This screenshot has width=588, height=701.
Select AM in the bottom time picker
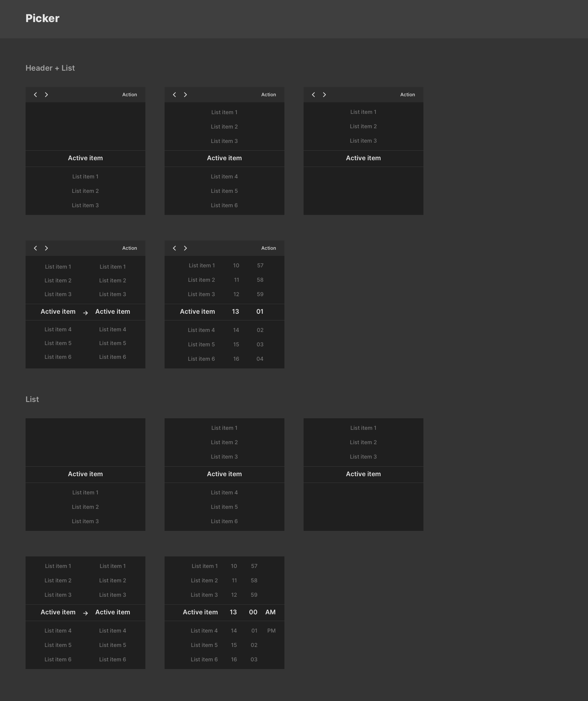(x=270, y=612)
